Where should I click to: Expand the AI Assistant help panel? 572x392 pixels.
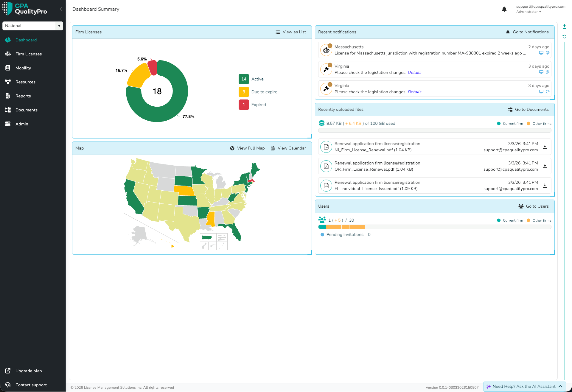524,387
